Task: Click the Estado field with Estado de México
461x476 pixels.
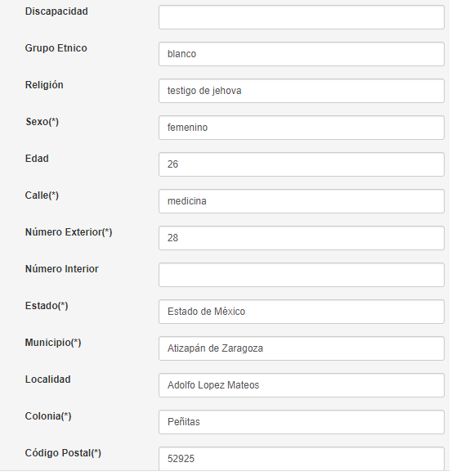Action: click(302, 312)
